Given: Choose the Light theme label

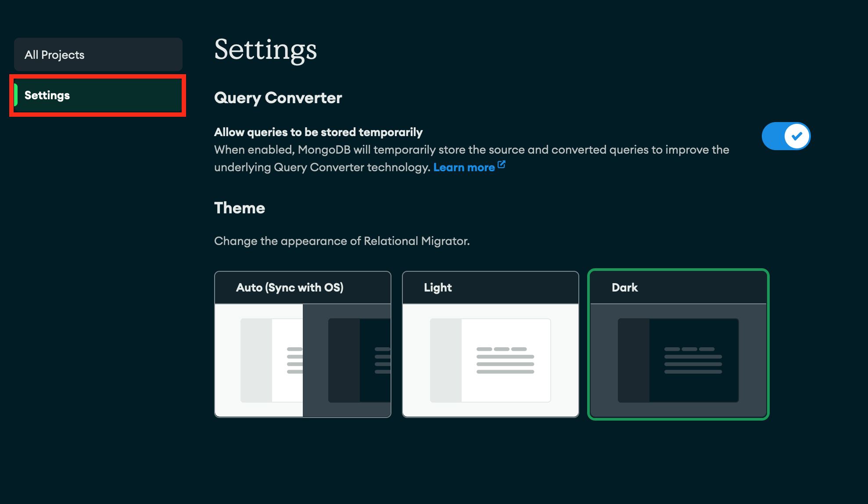Looking at the screenshot, I should (x=438, y=288).
